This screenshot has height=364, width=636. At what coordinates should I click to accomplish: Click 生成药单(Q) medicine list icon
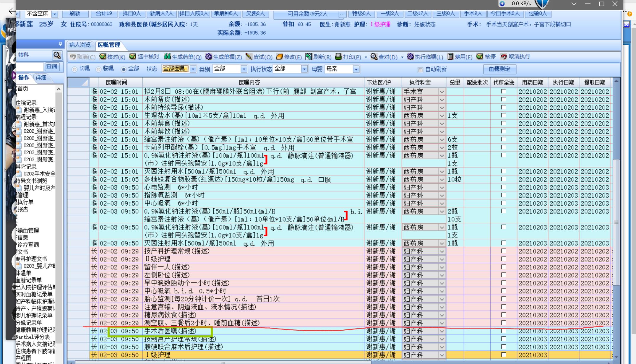click(x=167, y=56)
